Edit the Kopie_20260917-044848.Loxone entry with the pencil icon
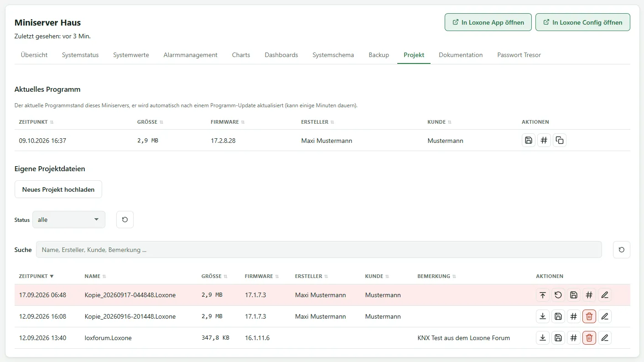The image size is (644, 362). 605,295
